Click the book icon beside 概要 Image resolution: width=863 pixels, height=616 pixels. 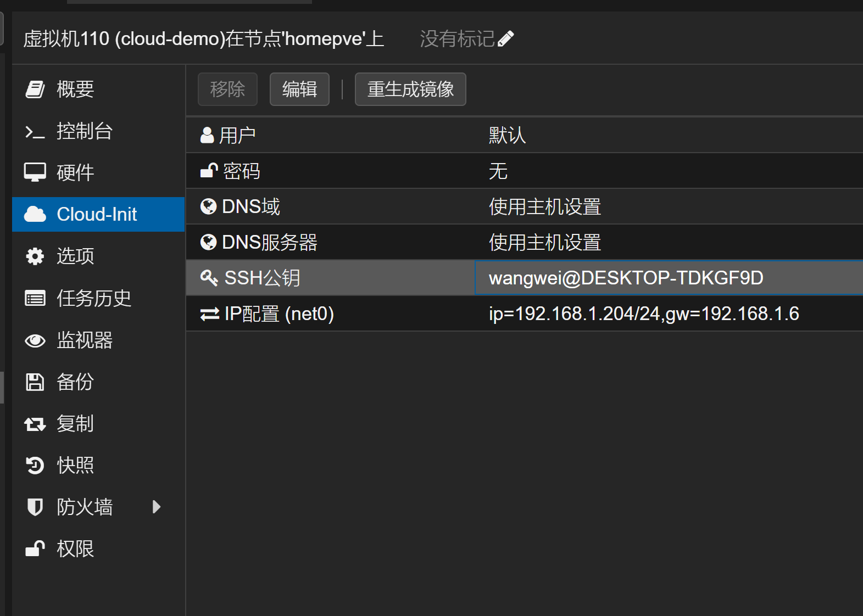pyautogui.click(x=35, y=89)
